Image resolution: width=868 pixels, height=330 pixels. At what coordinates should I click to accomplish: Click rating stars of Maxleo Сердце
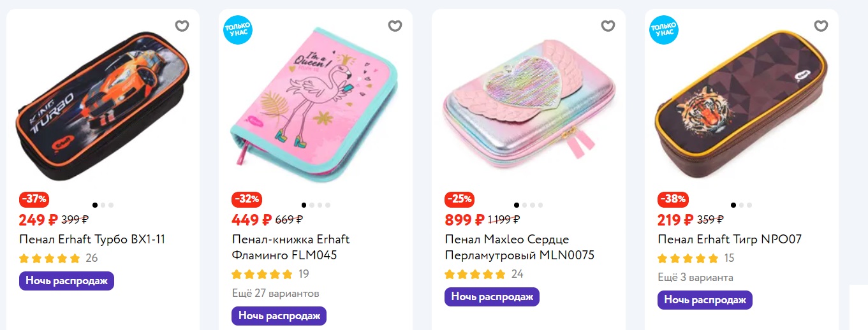coord(475,275)
